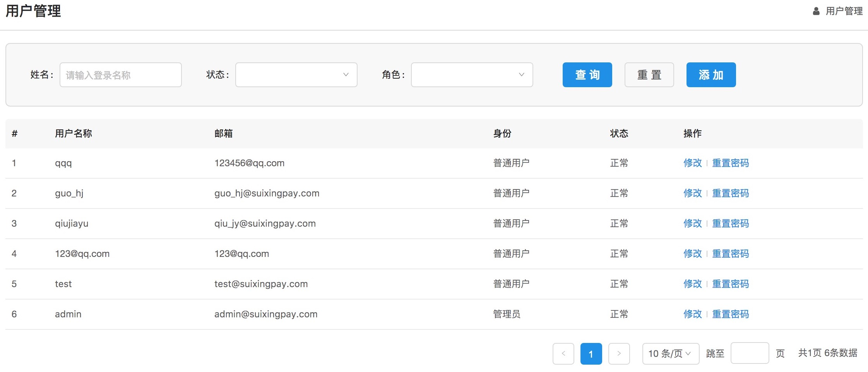Open the 角色 dropdown filter
Screen dimensions: 868x372
[x=472, y=75]
